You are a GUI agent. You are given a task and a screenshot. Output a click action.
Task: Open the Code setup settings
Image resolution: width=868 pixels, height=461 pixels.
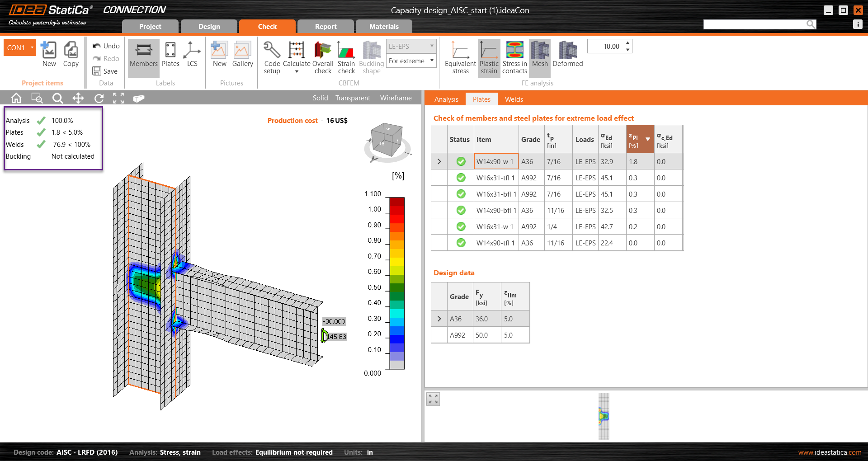[271, 57]
